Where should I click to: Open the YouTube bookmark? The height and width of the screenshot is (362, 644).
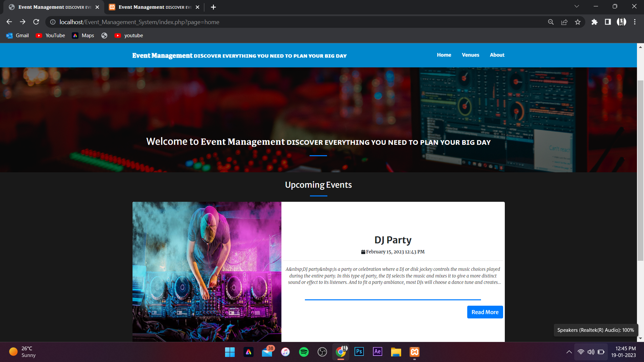(51, 36)
